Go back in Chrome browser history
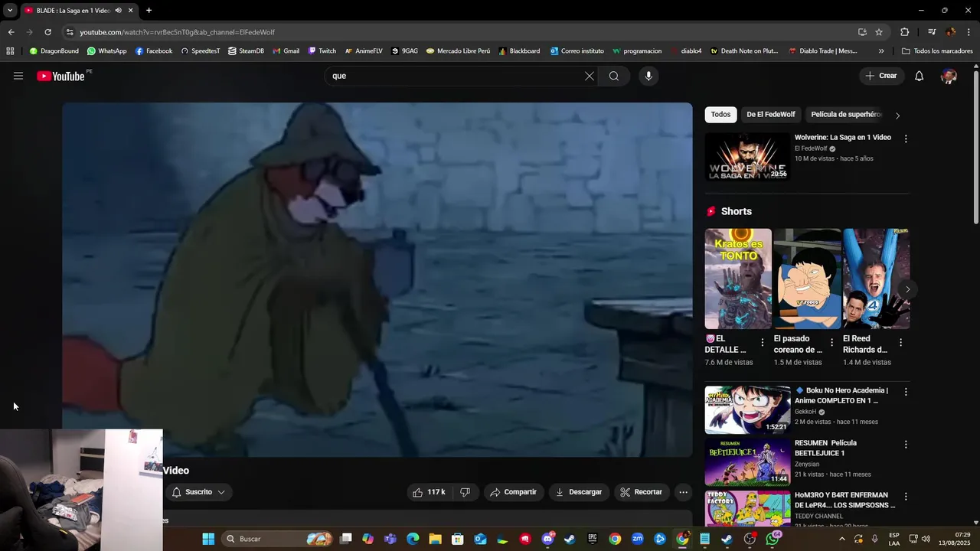Image resolution: width=980 pixels, height=551 pixels. point(11,32)
